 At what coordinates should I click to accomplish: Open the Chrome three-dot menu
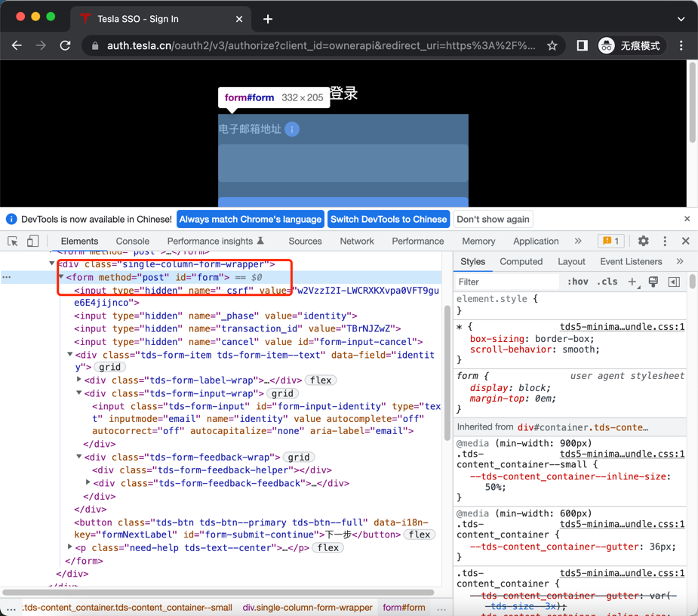(x=681, y=45)
